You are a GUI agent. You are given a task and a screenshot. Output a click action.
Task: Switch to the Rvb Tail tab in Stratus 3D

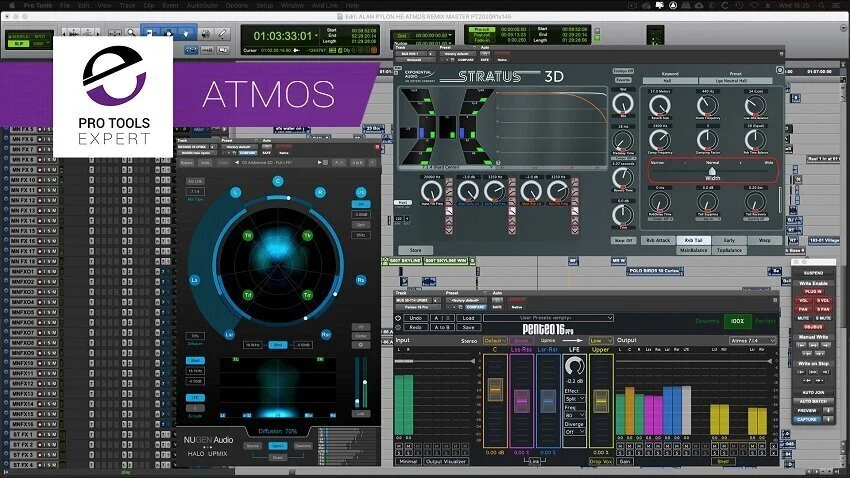point(693,240)
